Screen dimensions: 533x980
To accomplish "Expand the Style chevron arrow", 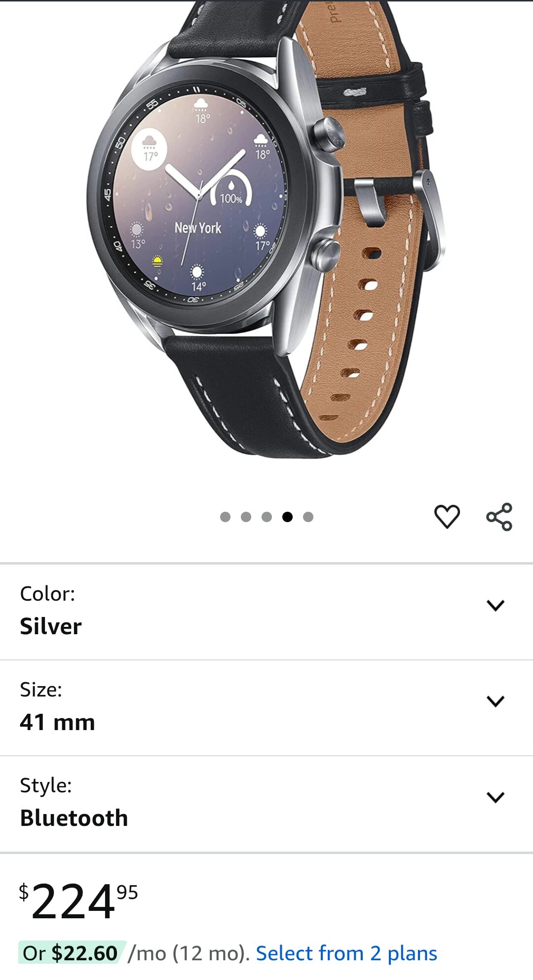I will tap(495, 797).
